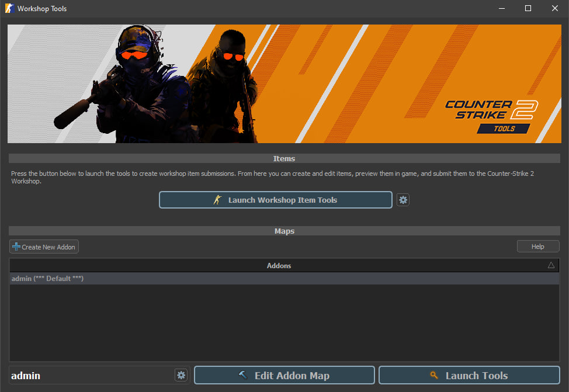Click Create New Addon button
Screen dimensions: 569x392
click(44, 247)
